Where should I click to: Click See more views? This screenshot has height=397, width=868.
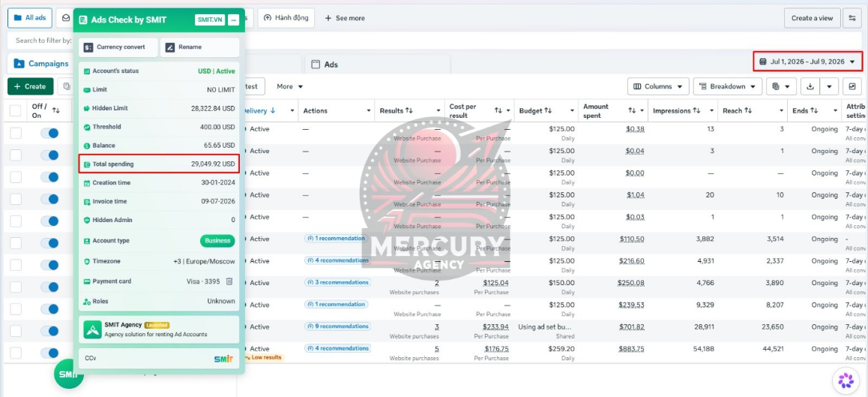pos(344,18)
